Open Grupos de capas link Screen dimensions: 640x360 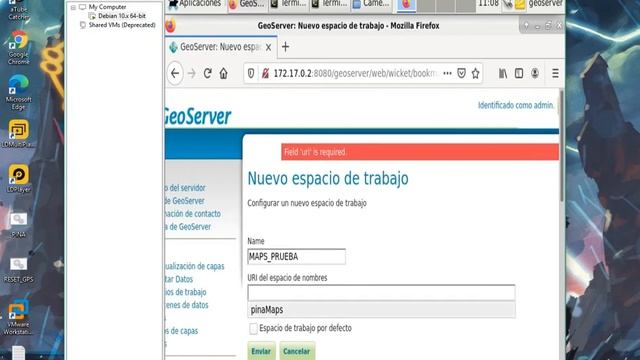[x=182, y=331]
